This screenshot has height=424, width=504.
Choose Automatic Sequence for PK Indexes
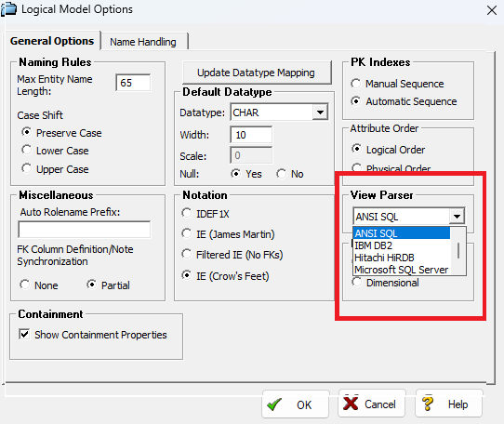(356, 101)
